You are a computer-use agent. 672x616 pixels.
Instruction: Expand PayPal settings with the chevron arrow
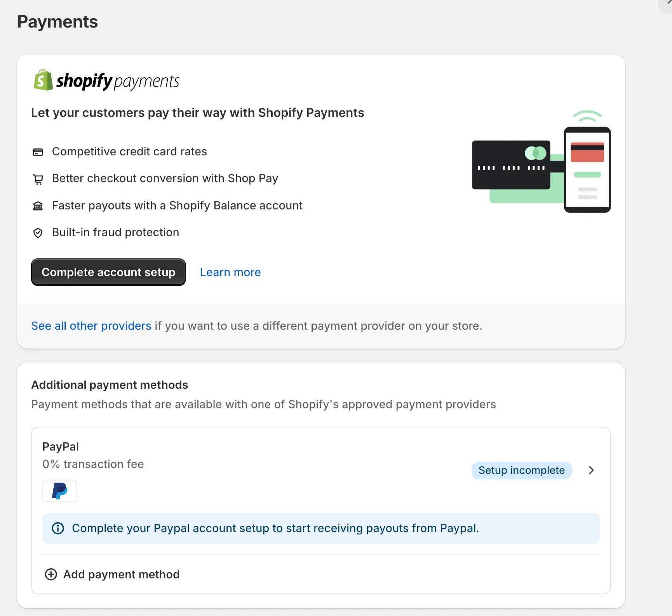(x=591, y=470)
